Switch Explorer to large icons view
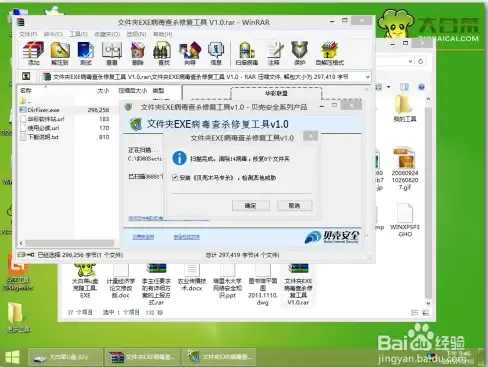Screen dimensions: 488x367 (425, 313)
